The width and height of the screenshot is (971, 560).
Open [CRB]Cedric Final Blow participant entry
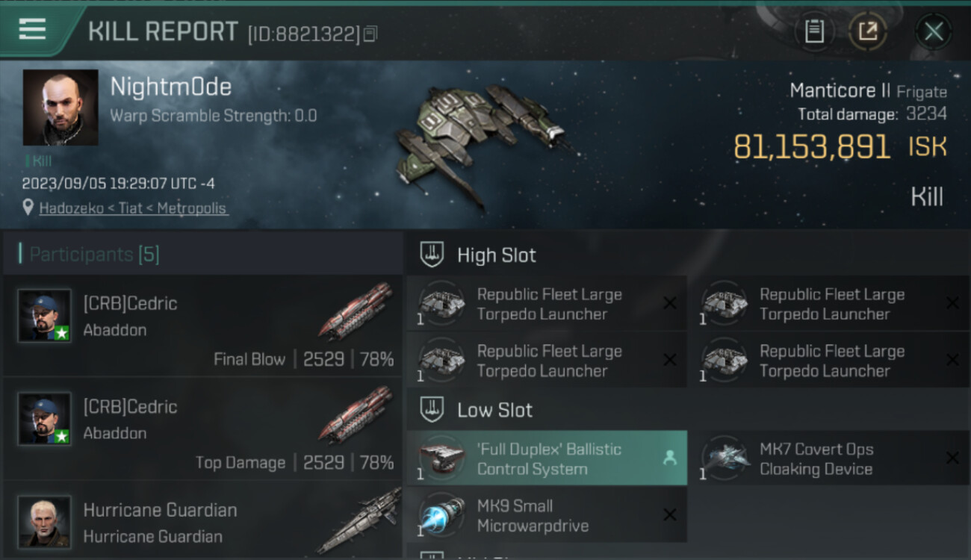click(x=202, y=326)
